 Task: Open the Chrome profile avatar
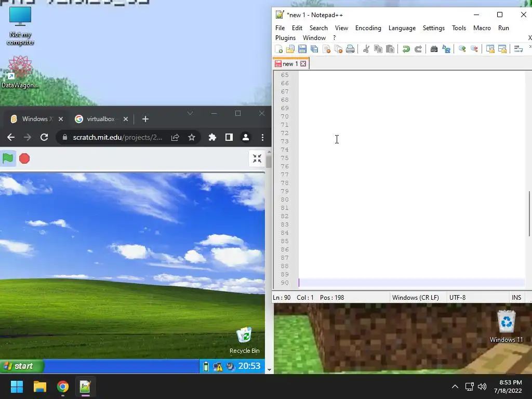246,137
